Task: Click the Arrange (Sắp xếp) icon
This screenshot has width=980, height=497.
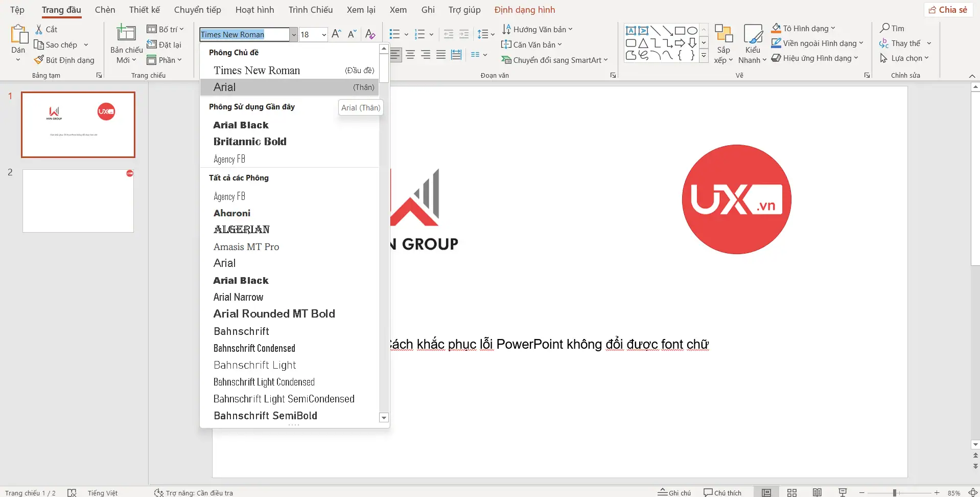Action: point(724,35)
